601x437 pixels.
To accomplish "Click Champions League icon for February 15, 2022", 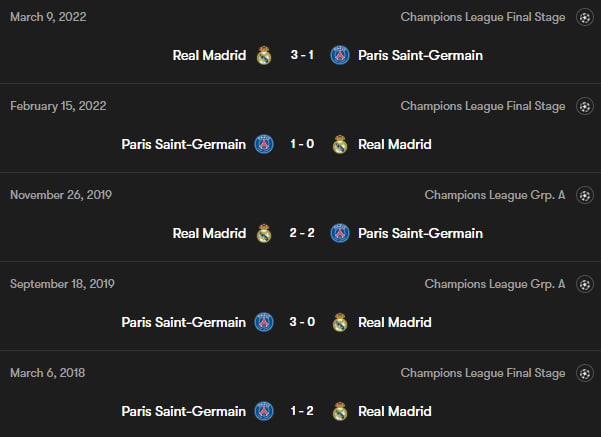I will pyautogui.click(x=585, y=106).
